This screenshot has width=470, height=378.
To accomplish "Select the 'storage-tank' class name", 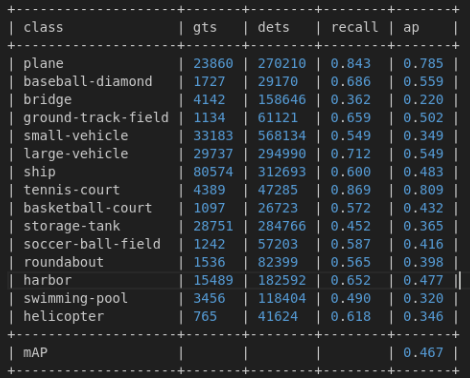I will click(x=72, y=226).
